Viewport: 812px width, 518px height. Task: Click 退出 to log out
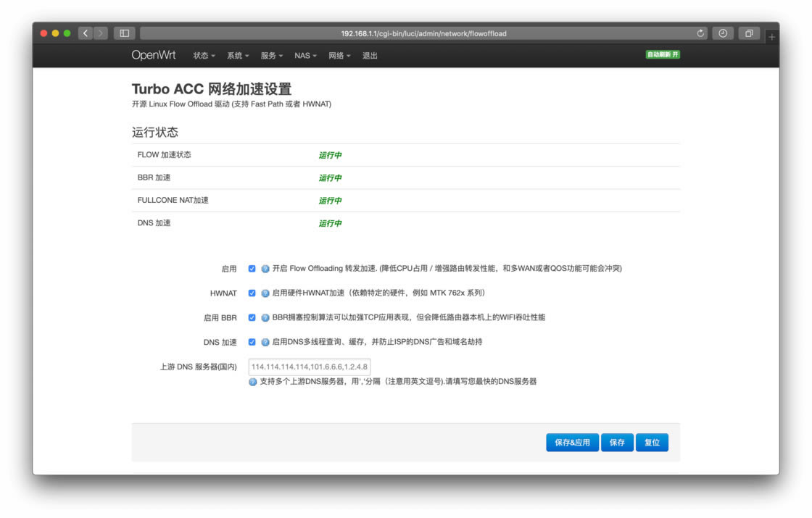[368, 55]
